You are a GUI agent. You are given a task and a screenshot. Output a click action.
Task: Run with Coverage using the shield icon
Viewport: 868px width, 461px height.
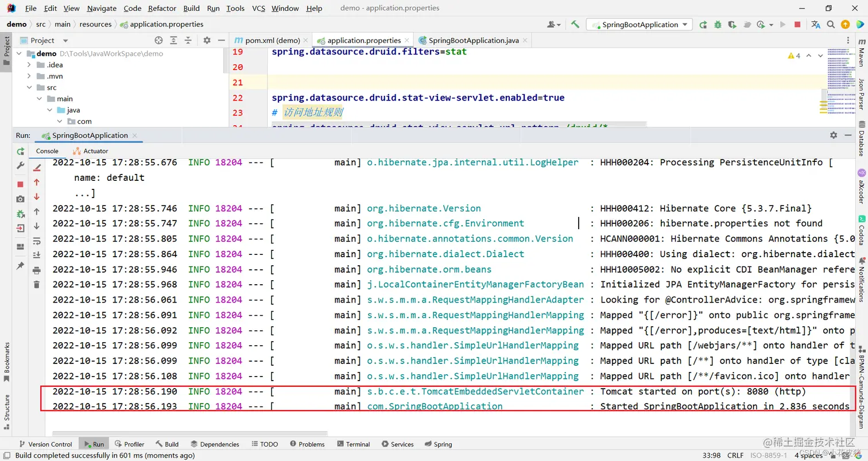pyautogui.click(x=732, y=24)
